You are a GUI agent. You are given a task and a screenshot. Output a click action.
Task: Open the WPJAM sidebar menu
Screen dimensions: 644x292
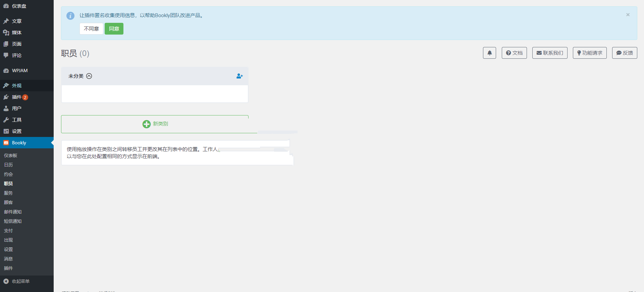(x=19, y=70)
